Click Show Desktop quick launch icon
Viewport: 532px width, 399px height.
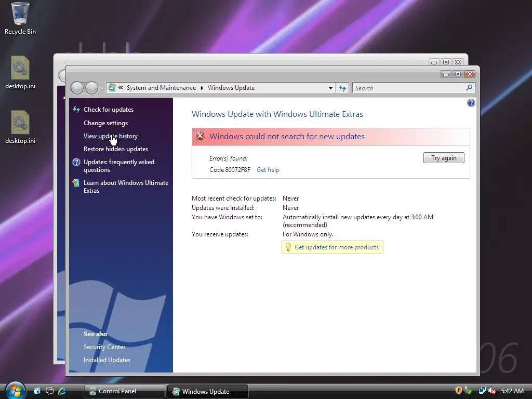(37, 391)
